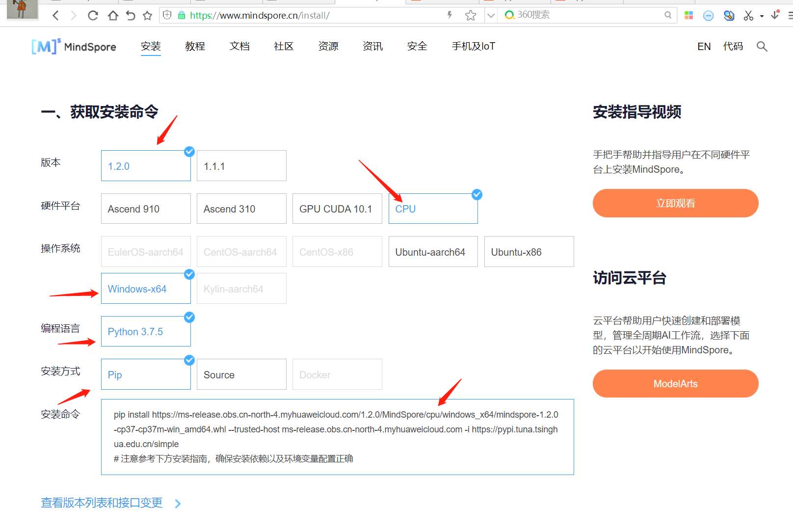Screen dimensions: 793x532
Task: Select Ubuntu-aarch64 operating system
Action: tap(433, 252)
